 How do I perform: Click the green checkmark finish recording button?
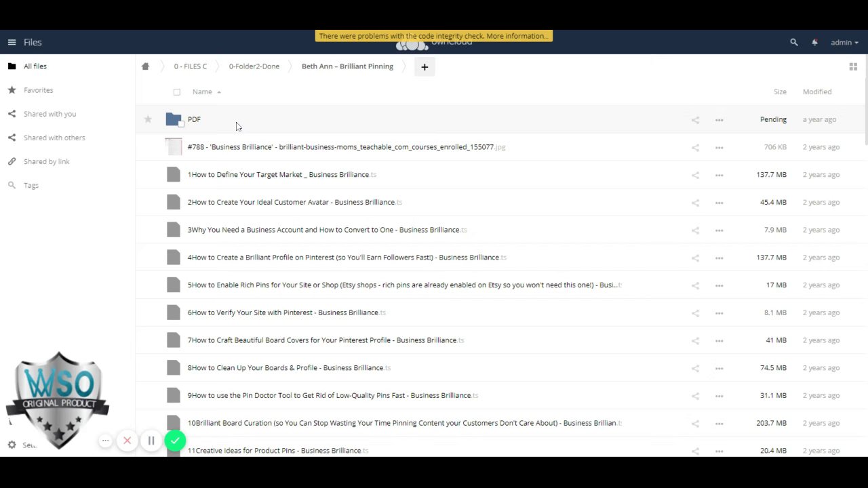point(175,441)
